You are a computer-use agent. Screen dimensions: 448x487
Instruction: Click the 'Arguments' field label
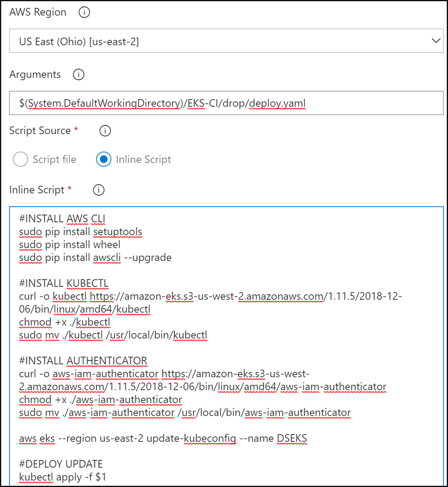click(x=35, y=74)
